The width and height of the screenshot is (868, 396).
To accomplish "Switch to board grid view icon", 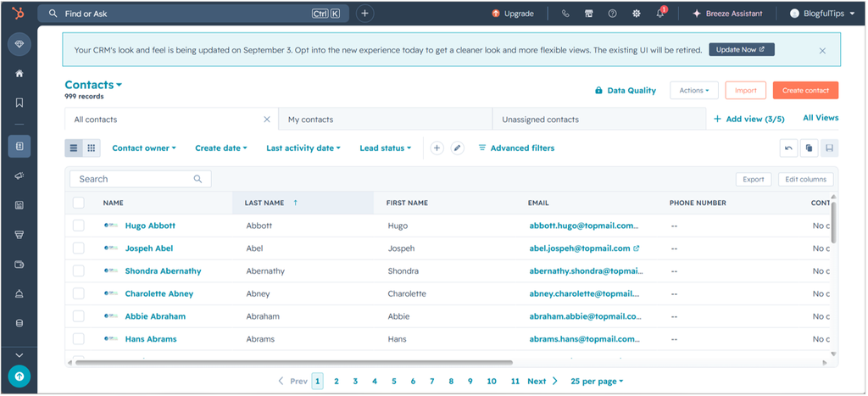I will coord(92,148).
